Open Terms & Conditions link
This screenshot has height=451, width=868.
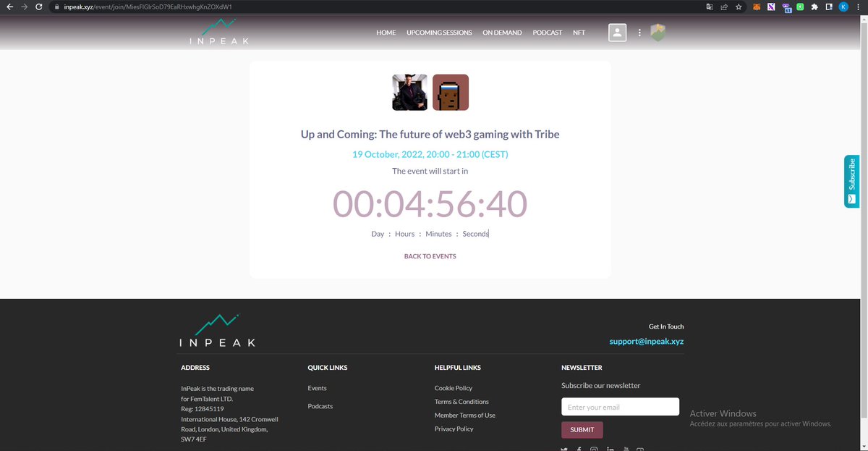pyautogui.click(x=461, y=402)
